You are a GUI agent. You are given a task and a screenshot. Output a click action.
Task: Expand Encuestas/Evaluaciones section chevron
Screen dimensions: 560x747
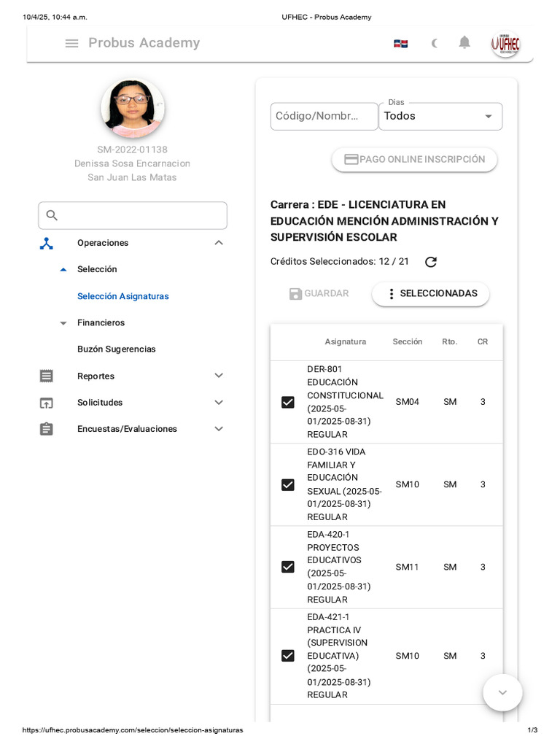218,429
